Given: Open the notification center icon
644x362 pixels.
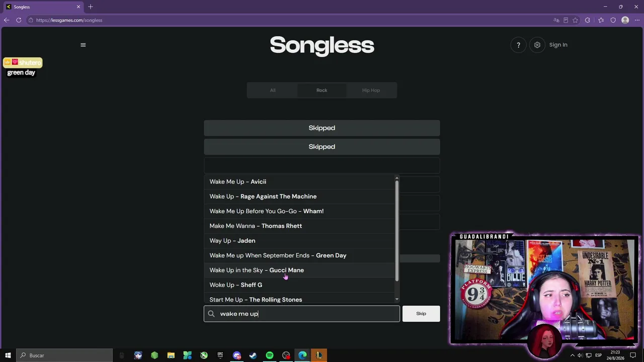Looking at the screenshot, I should [x=633, y=355].
